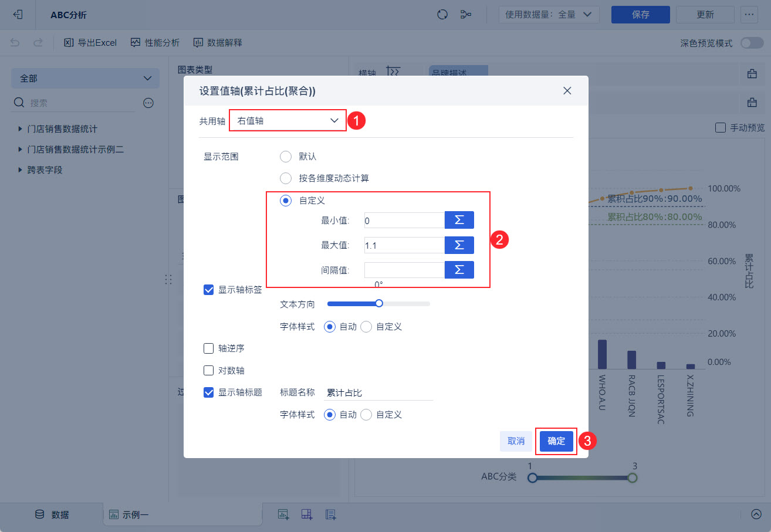This screenshot has height=532, width=771.
Task: Click 取消 in the dialog
Action: click(516, 441)
